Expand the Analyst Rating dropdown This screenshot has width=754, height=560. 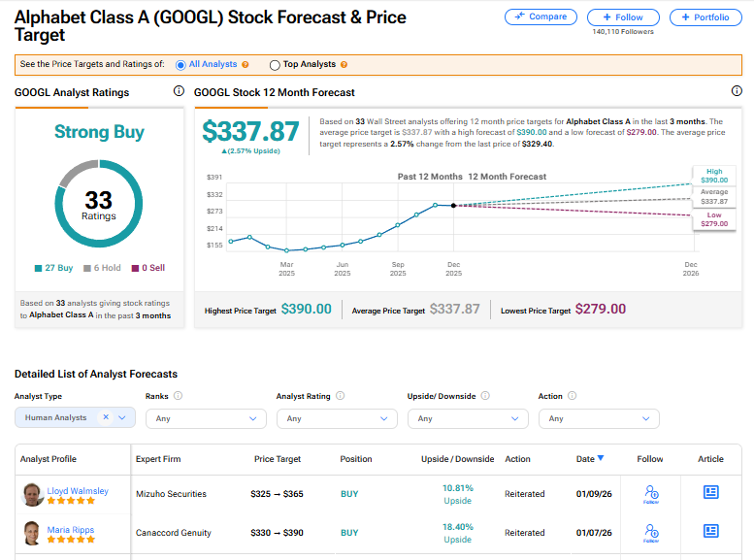(337, 418)
